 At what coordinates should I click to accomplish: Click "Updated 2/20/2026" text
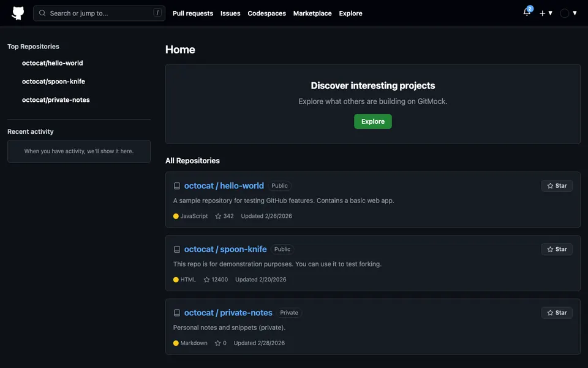coord(261,280)
